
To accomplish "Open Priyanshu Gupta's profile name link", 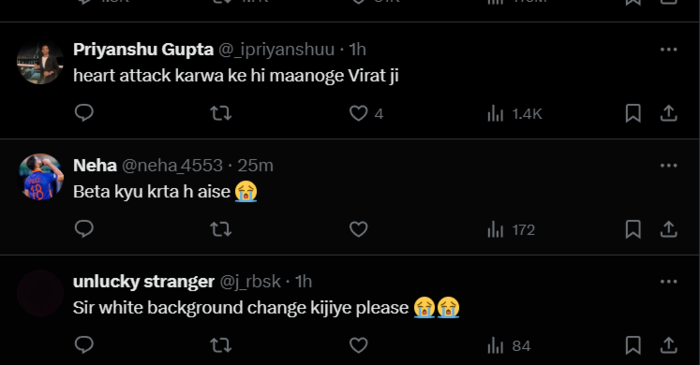I will point(143,49).
